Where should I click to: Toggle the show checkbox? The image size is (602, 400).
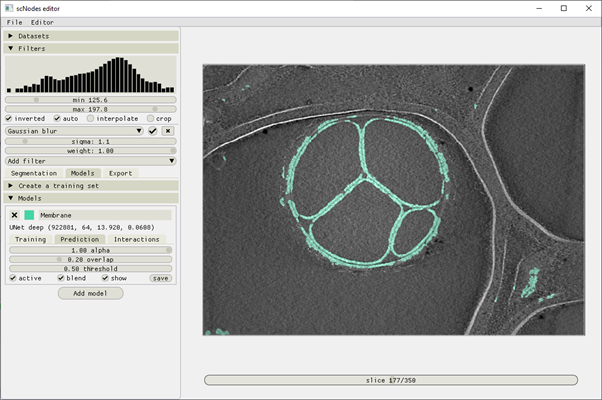(x=105, y=278)
